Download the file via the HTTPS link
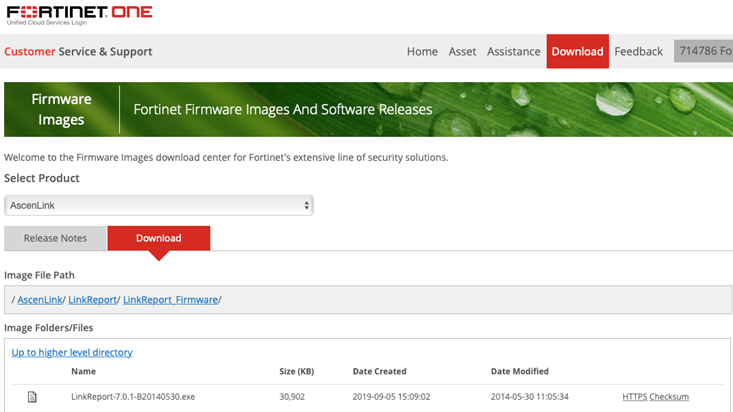The image size is (733, 412). click(x=634, y=397)
